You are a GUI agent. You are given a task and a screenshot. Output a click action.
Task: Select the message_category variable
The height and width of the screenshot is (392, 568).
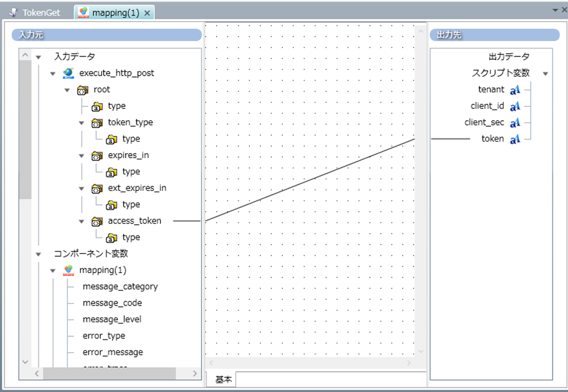point(120,286)
